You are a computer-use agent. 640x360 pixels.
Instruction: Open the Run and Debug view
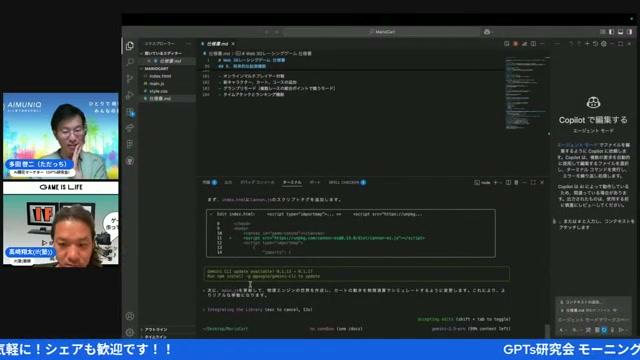click(130, 95)
